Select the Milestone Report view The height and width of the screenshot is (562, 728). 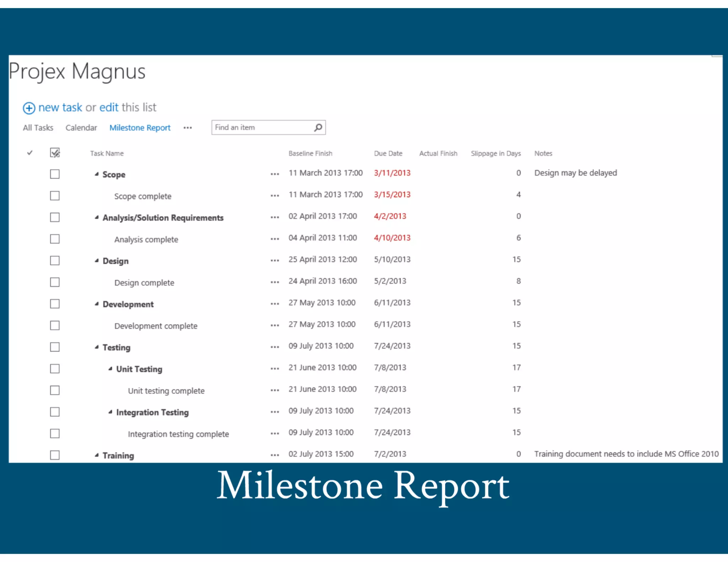click(x=140, y=128)
